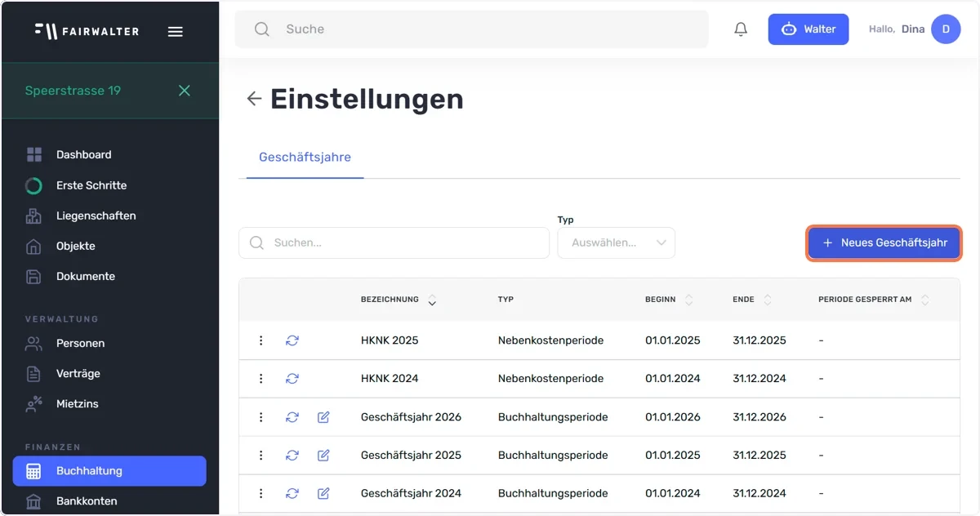This screenshot has height=516, width=980.
Task: Click the Suchen... table filter field
Action: click(x=394, y=242)
